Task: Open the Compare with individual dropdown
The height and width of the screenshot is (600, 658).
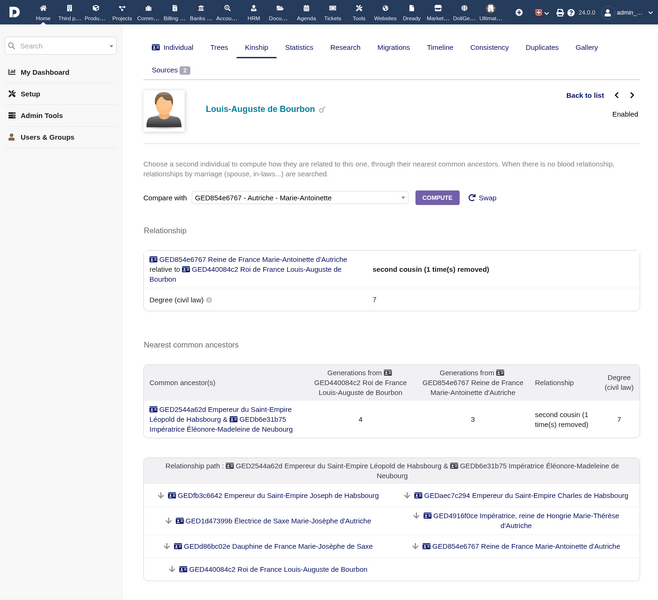Action: [300, 198]
